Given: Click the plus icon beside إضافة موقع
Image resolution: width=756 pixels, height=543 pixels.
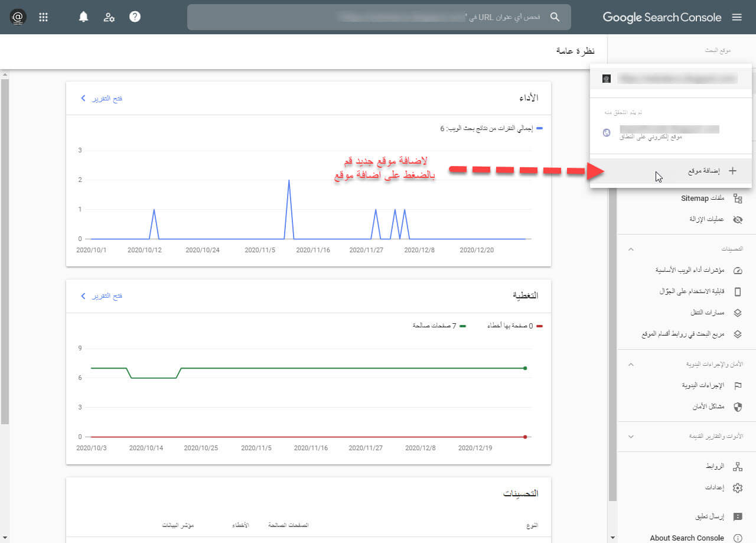Looking at the screenshot, I should click(x=732, y=171).
